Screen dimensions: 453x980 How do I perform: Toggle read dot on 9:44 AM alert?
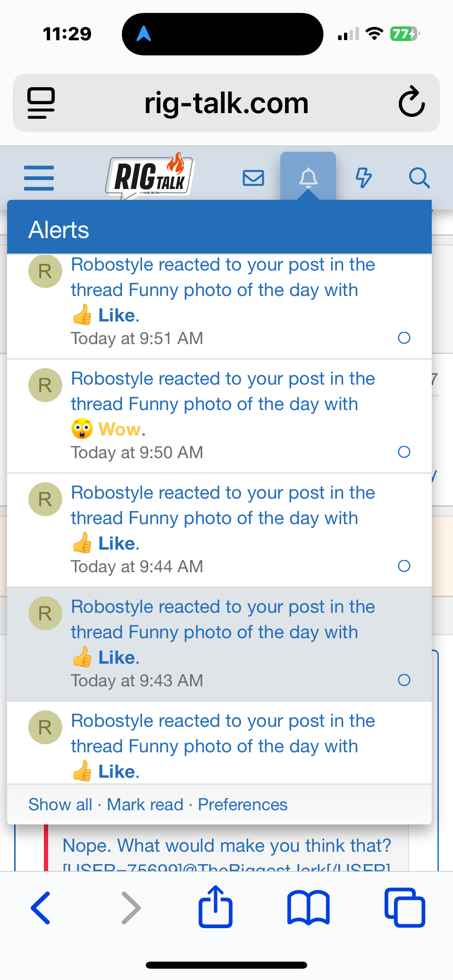[404, 566]
